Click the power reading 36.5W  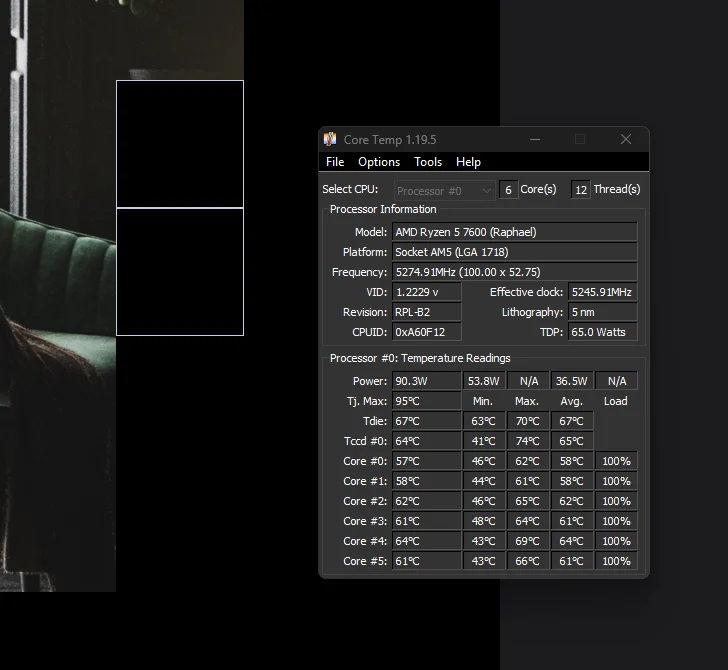[x=572, y=381]
